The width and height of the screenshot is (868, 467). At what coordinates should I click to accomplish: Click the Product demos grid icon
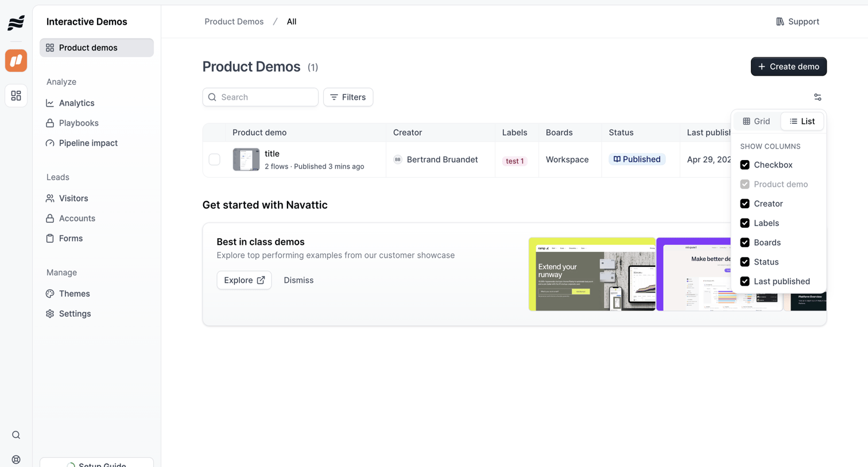click(50, 48)
